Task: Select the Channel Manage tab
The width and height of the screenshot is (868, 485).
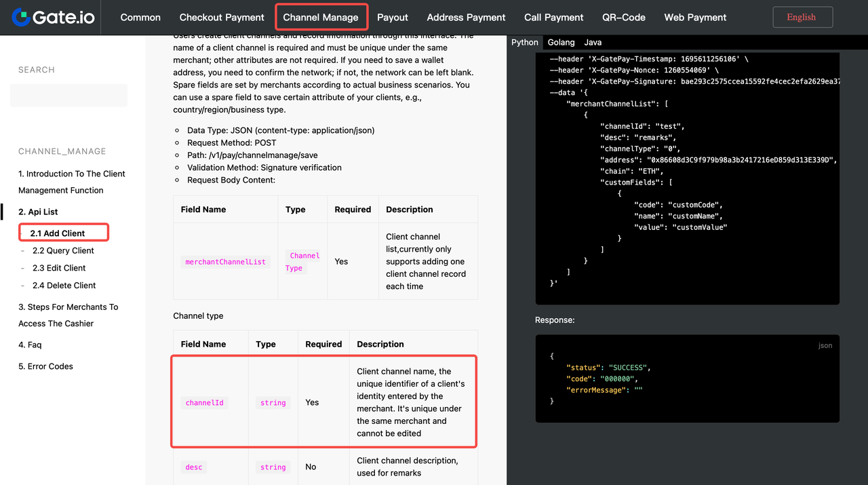Action: tap(321, 18)
